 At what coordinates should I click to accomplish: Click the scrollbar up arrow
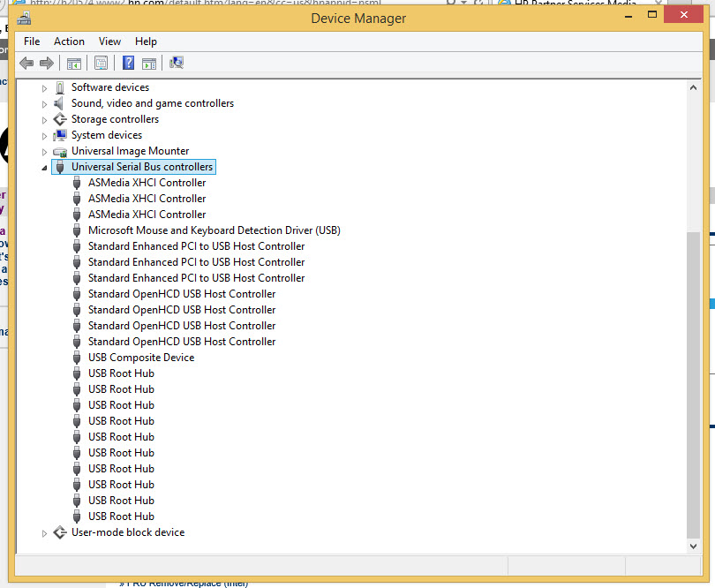coord(693,87)
